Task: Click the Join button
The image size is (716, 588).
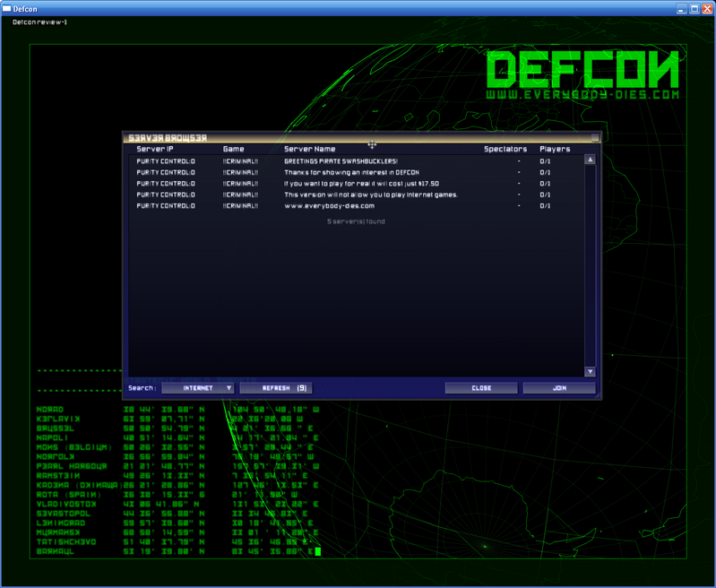Action: coord(559,388)
